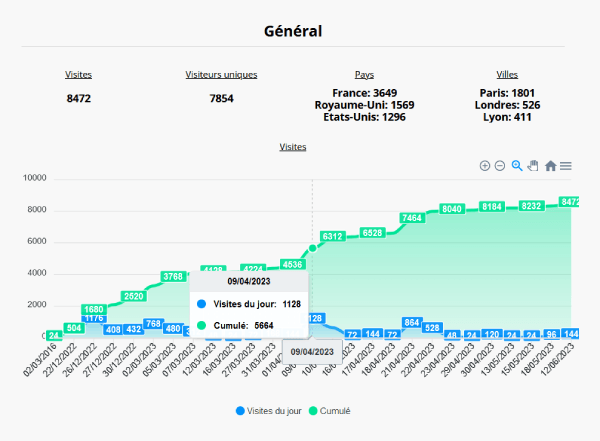Open the Visites header link
600x441 pixels.
[x=78, y=75]
